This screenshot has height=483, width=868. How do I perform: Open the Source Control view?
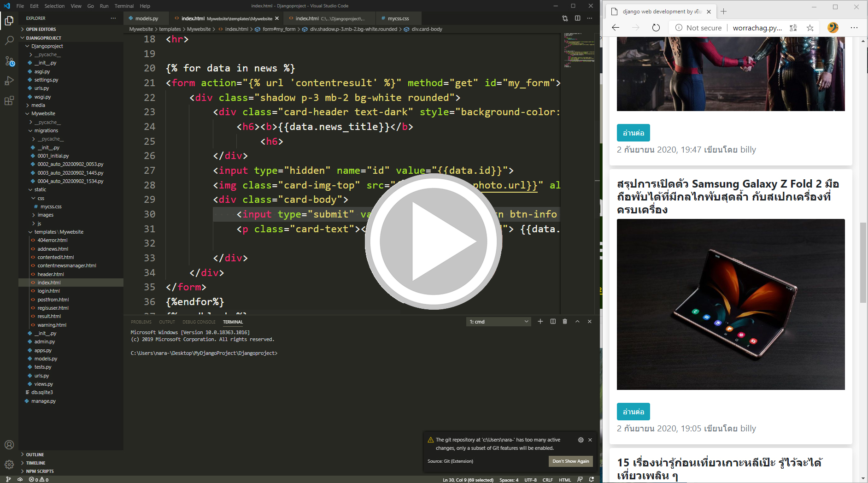click(x=9, y=60)
